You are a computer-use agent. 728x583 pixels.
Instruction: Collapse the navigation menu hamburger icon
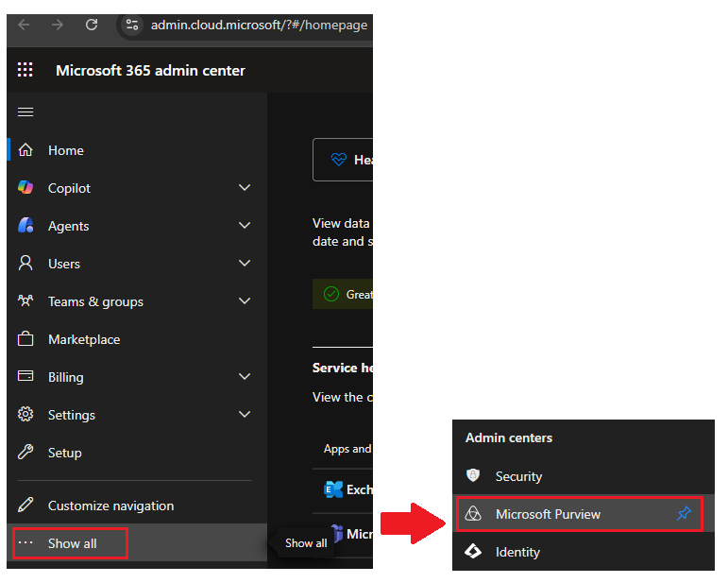tap(25, 111)
